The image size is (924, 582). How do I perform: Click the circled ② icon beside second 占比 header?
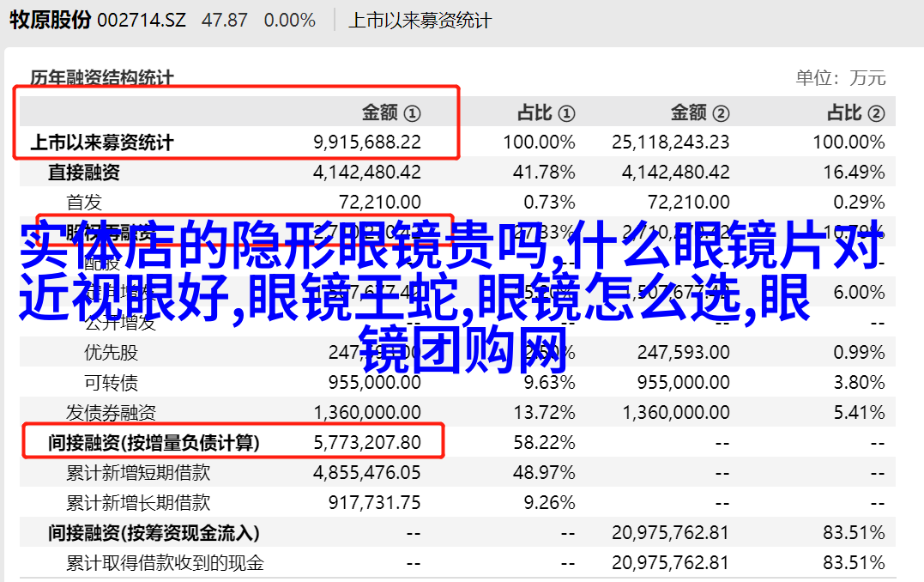click(x=875, y=113)
